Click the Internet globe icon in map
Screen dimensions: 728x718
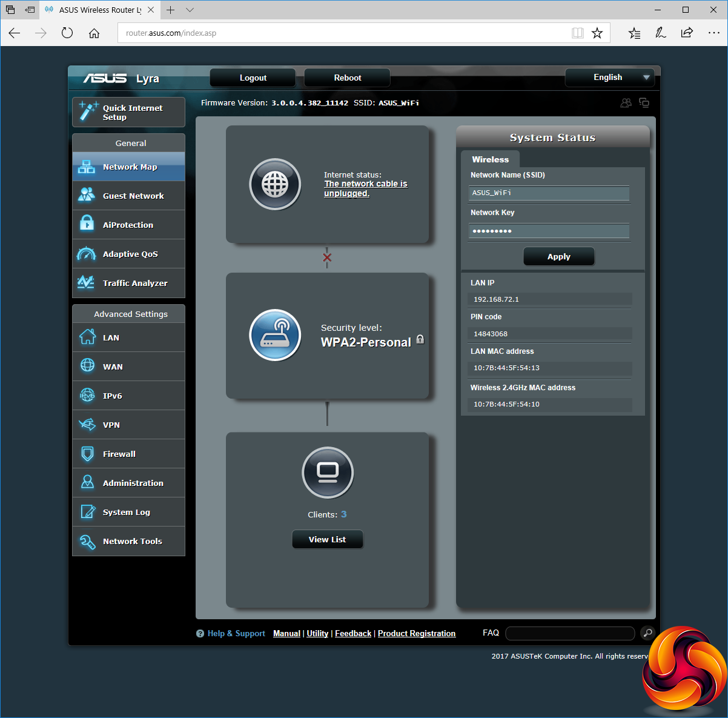click(275, 184)
